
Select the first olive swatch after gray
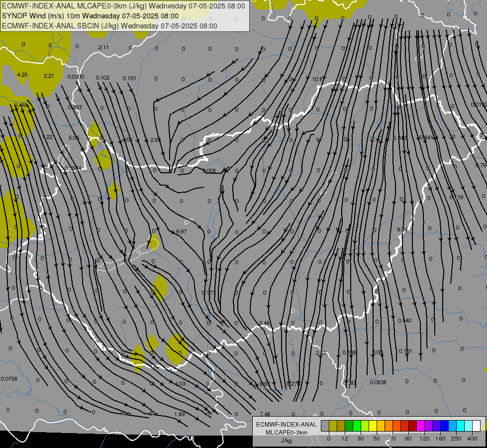click(x=333, y=426)
